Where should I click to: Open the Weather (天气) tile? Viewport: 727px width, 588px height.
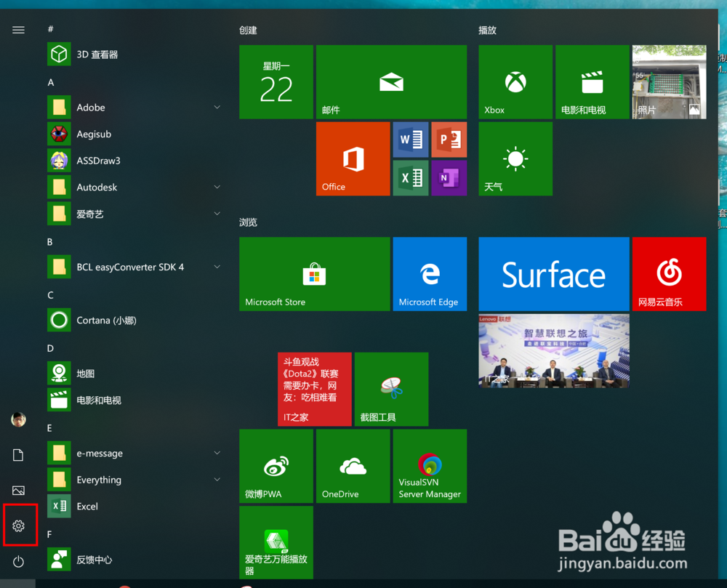click(515, 158)
